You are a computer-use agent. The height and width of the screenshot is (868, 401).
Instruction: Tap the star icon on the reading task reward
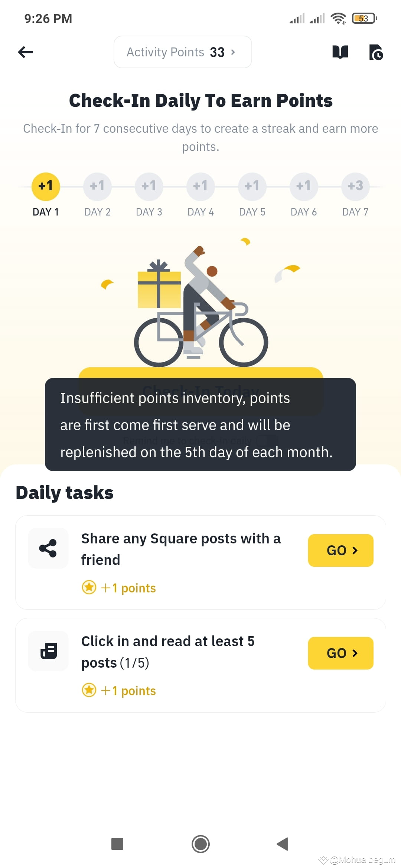[x=89, y=690]
